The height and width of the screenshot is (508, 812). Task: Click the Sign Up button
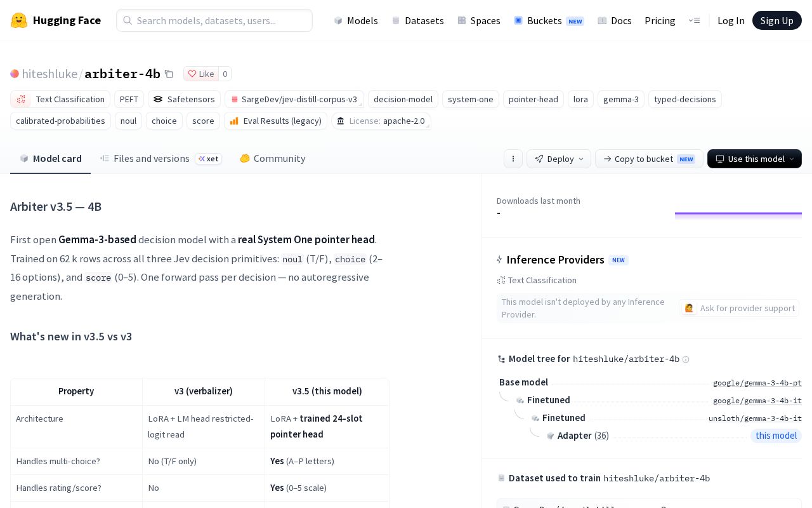[776, 20]
